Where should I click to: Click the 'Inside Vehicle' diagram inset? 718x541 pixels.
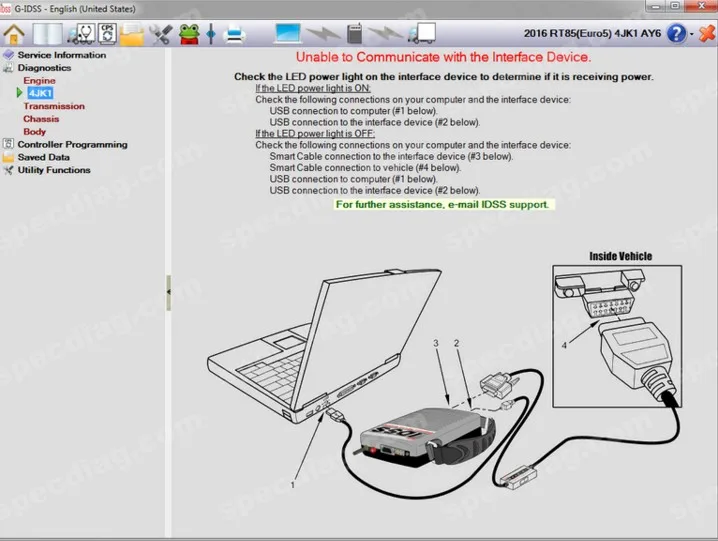tap(617, 336)
